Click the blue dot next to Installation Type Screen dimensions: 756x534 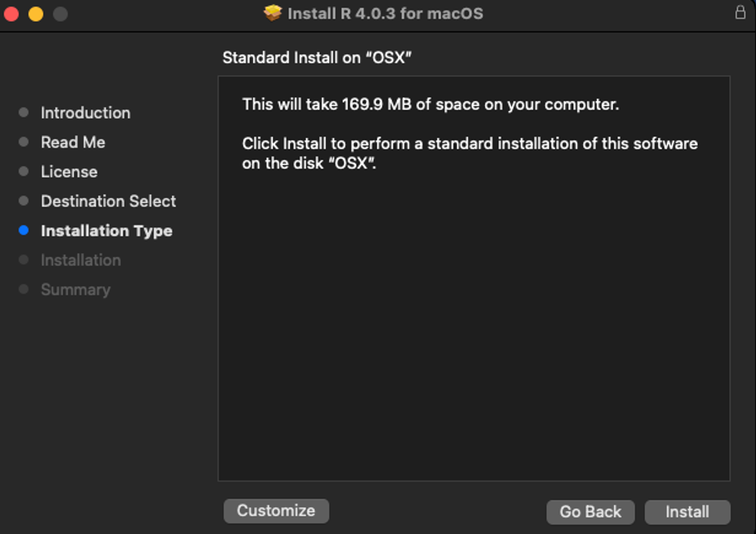(24, 230)
